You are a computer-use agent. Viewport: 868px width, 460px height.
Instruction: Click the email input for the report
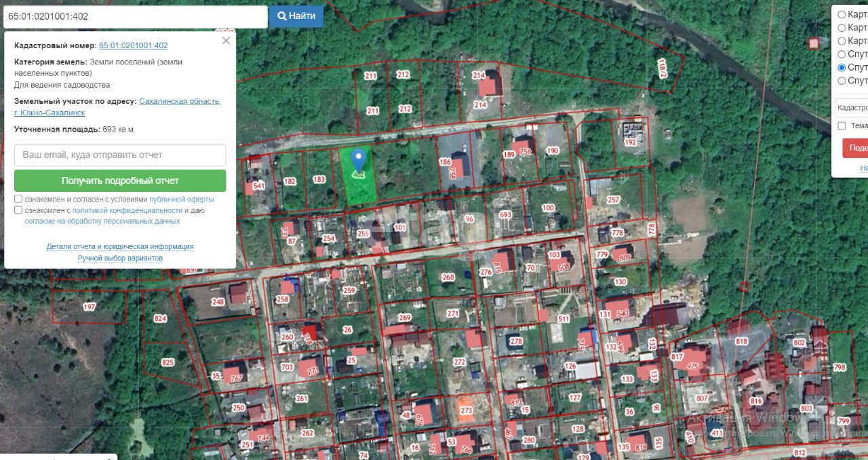120,155
